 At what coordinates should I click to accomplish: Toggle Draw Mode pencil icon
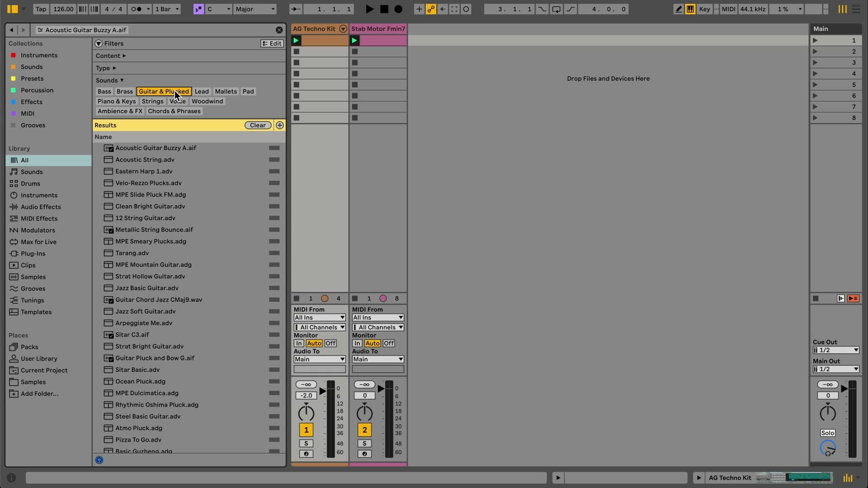(678, 9)
